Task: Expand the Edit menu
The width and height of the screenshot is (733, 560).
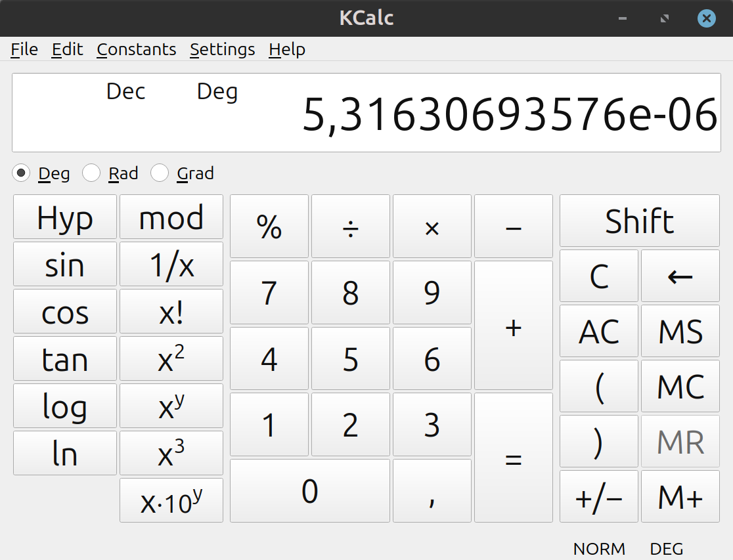Action: (x=67, y=50)
